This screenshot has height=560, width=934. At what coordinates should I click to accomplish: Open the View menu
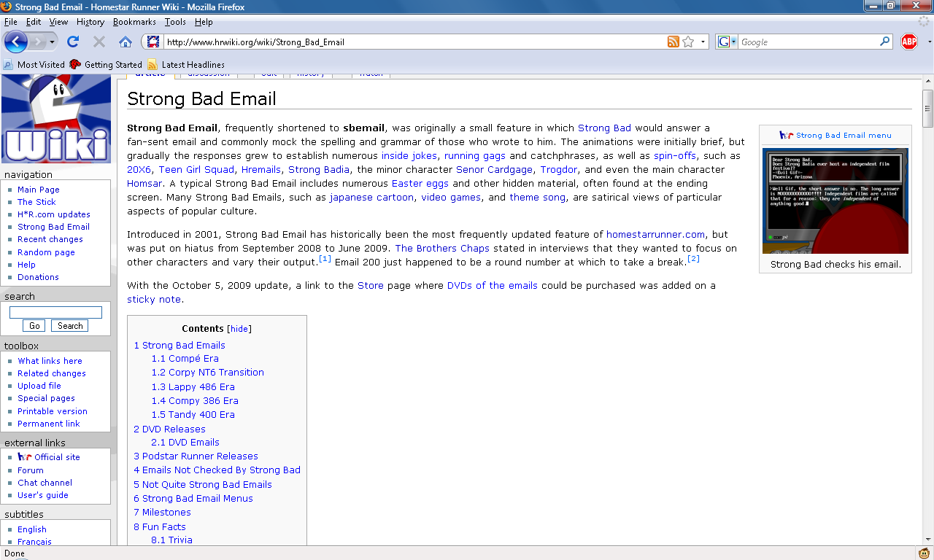click(58, 22)
